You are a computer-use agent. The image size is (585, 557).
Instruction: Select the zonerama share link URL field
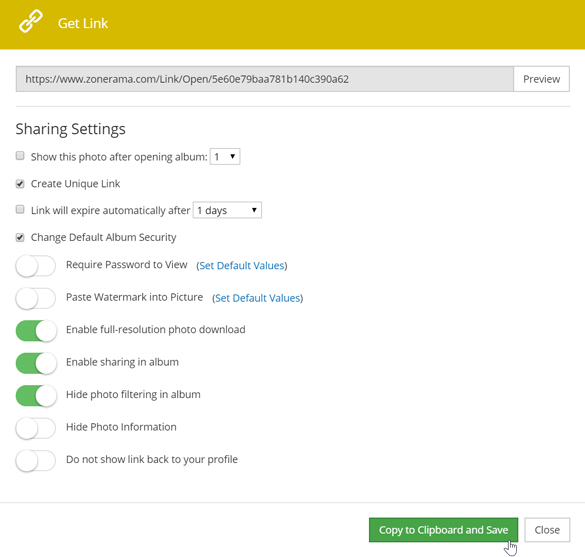(265, 79)
